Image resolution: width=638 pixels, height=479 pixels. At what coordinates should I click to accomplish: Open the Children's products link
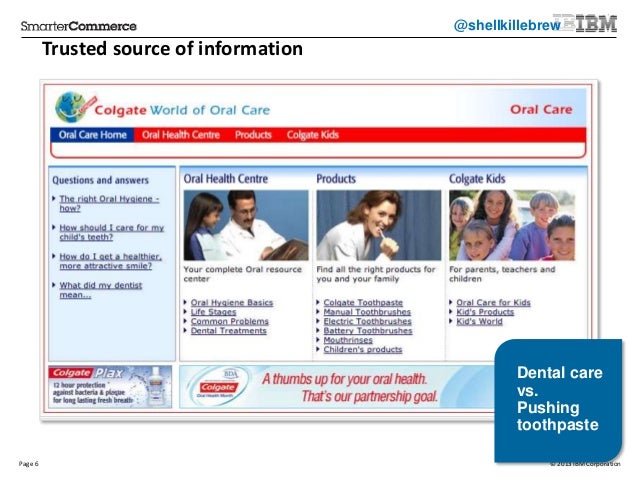pyautogui.click(x=363, y=350)
